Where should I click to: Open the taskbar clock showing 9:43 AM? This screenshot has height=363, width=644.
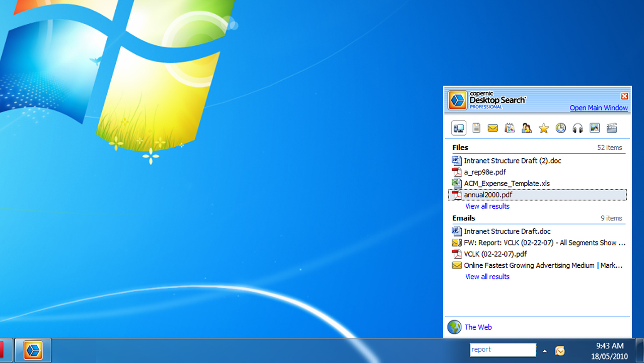point(609,351)
